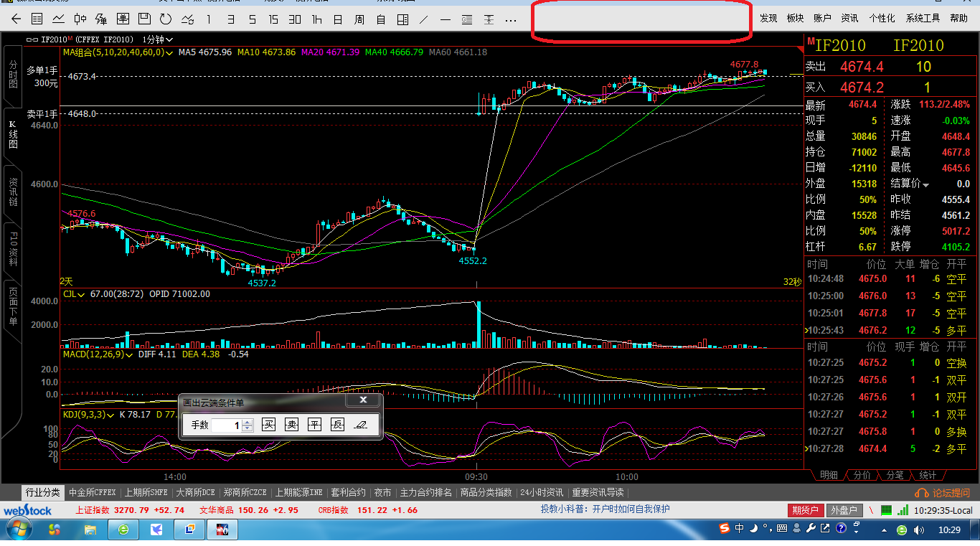Open the 系统工具 menu
This screenshot has height=546, width=980.
pyautogui.click(x=923, y=18)
